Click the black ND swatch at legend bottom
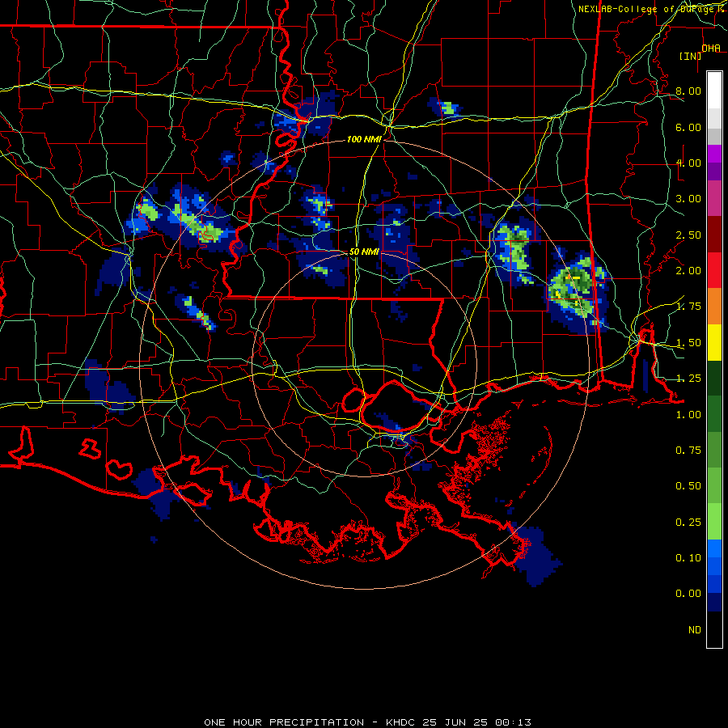Image resolution: width=728 pixels, height=728 pixels. tap(714, 629)
